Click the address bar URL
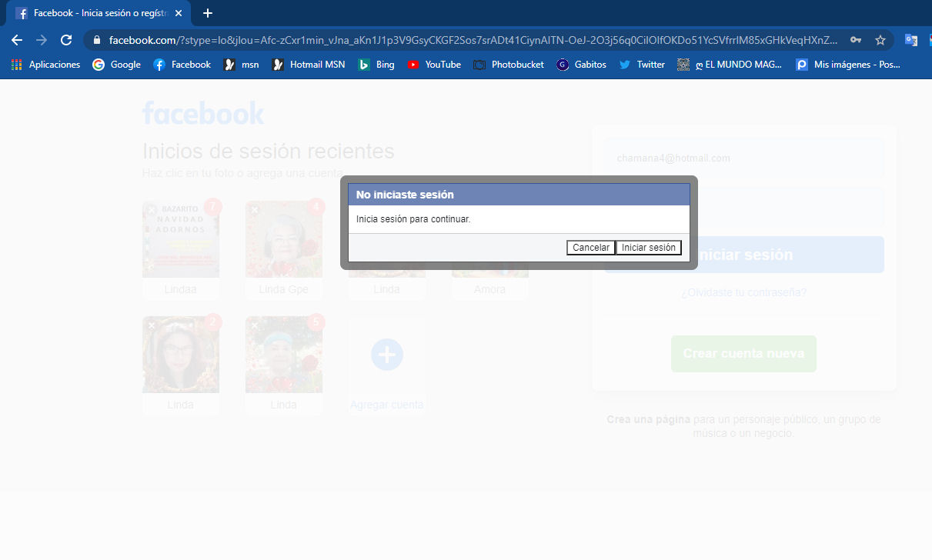932x560 pixels. pos(473,40)
